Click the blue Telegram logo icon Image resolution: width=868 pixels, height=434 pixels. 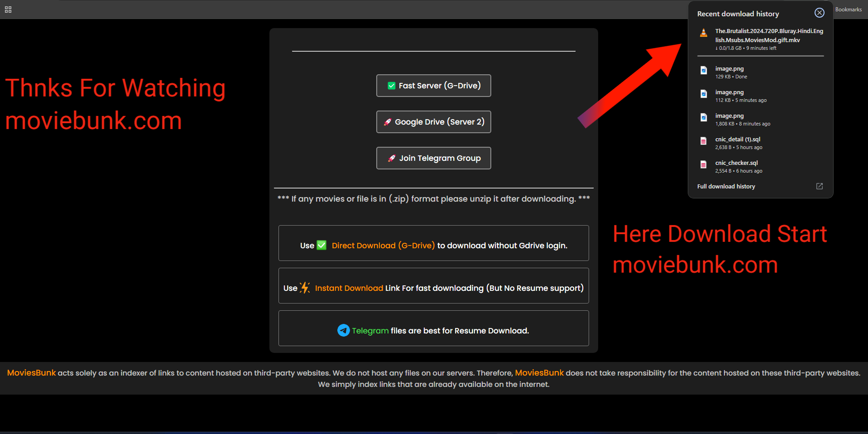coord(343,330)
